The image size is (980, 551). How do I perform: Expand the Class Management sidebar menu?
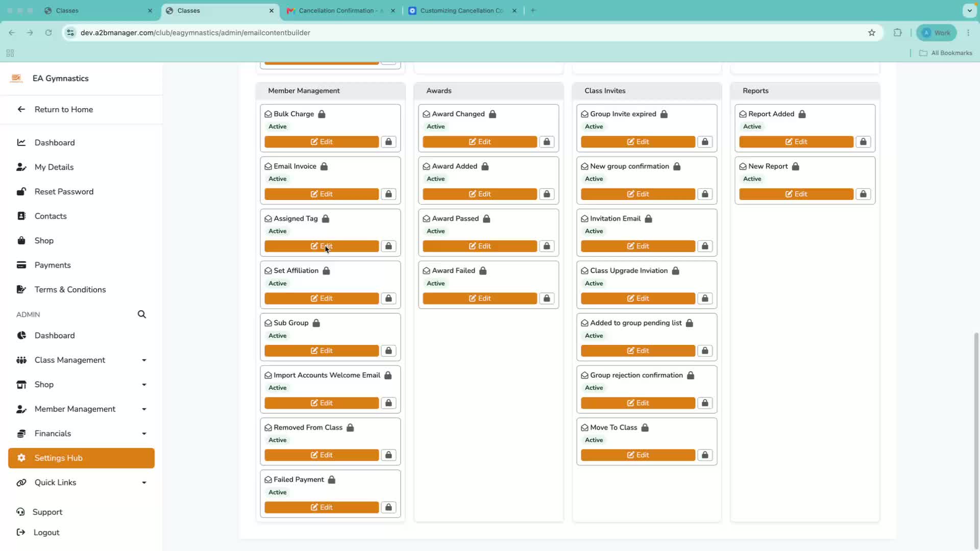(x=82, y=360)
